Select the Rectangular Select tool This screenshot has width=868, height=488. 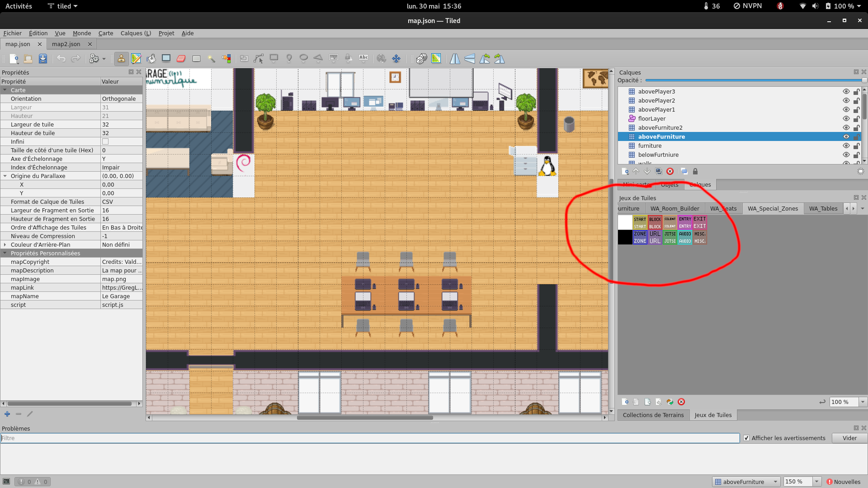click(x=196, y=59)
